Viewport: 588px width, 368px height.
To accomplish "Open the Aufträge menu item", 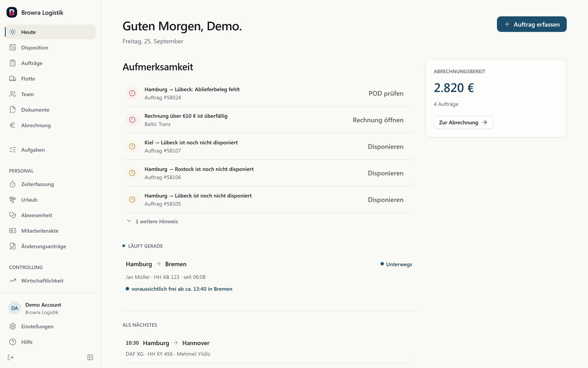I will click(50, 63).
